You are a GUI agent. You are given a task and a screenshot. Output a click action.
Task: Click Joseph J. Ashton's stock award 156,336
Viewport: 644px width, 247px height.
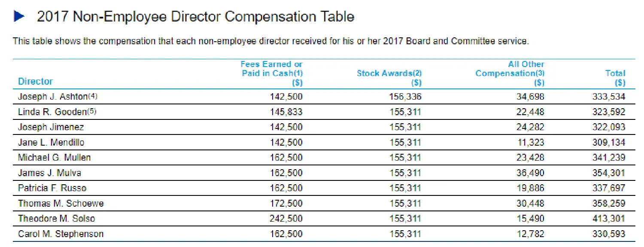pyautogui.click(x=405, y=97)
